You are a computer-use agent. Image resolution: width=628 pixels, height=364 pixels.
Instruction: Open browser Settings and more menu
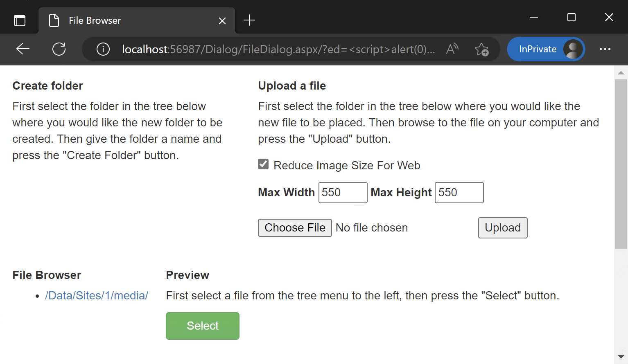pos(605,49)
